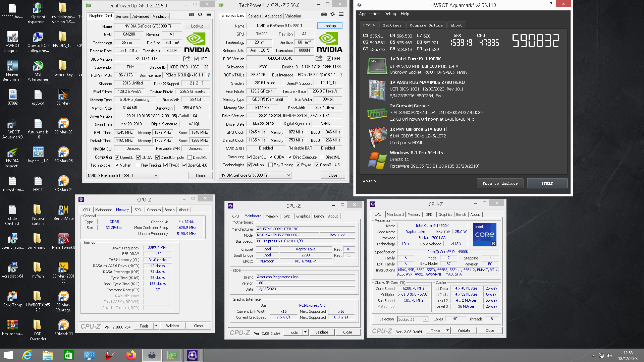Toggle OpenGL 4.6 checkbox in right GPU-Z
Image resolution: width=644 pixels, height=362 pixels.
(x=317, y=165)
